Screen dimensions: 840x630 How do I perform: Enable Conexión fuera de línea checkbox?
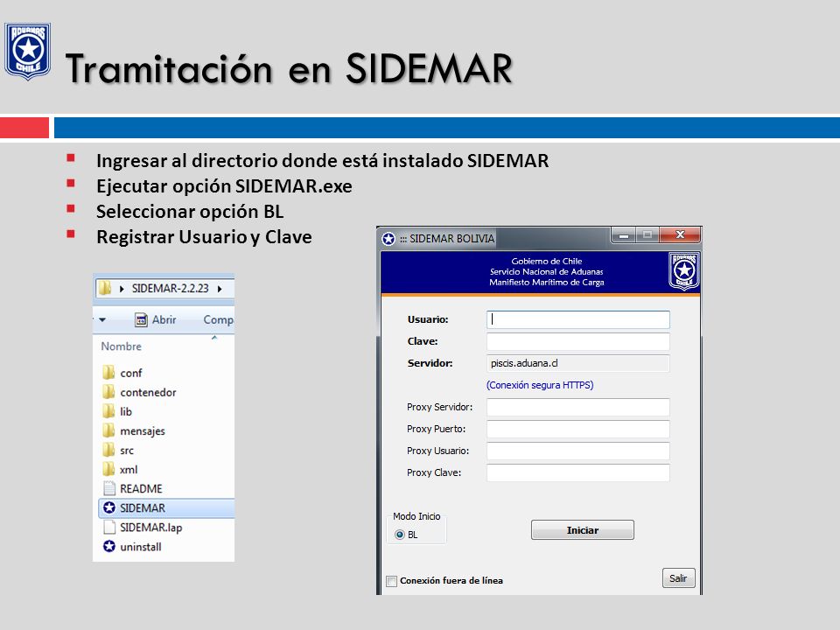coord(392,581)
